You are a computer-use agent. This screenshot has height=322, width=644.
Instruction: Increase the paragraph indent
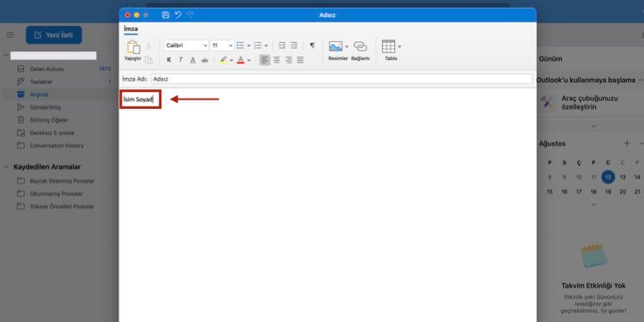pos(294,46)
